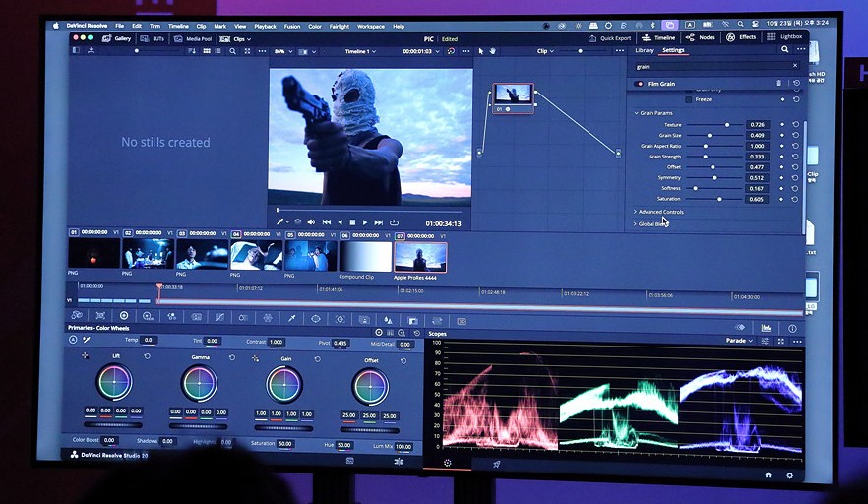Click the search icon in effects panel

784,49
